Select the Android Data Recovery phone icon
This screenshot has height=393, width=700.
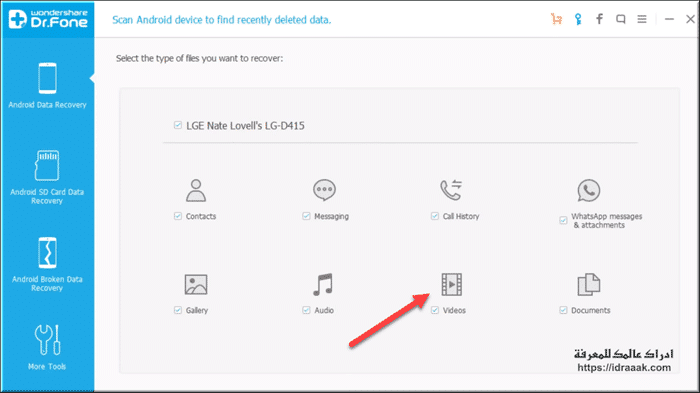pos(47,78)
